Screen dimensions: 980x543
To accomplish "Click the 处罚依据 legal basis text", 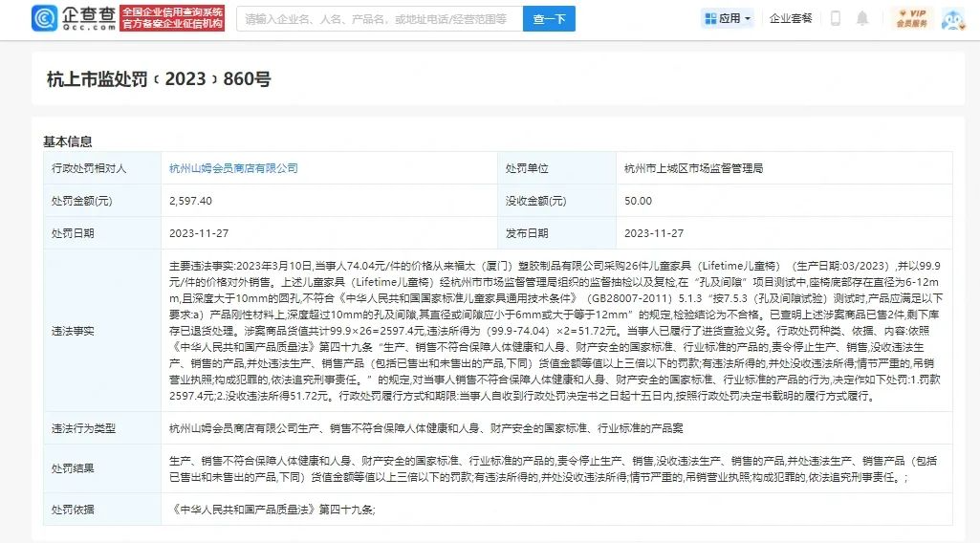I will pyautogui.click(x=272, y=510).
